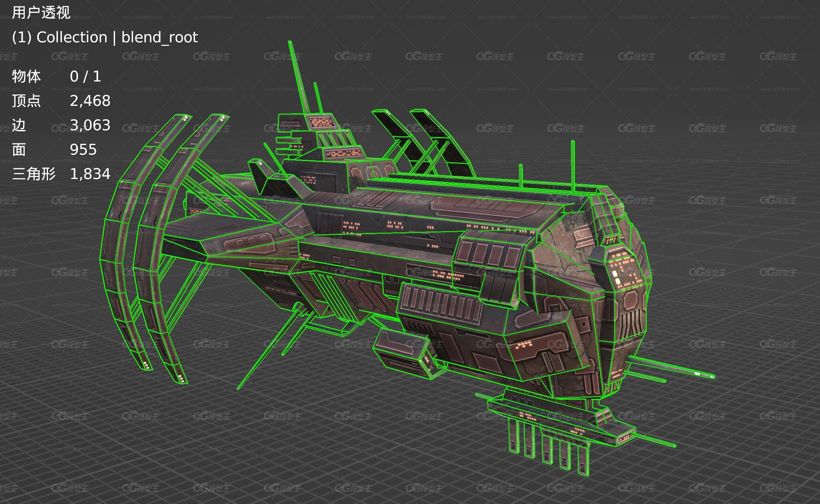820x504 pixels.
Task: Click the '顶点' statistic label
Action: (26, 101)
